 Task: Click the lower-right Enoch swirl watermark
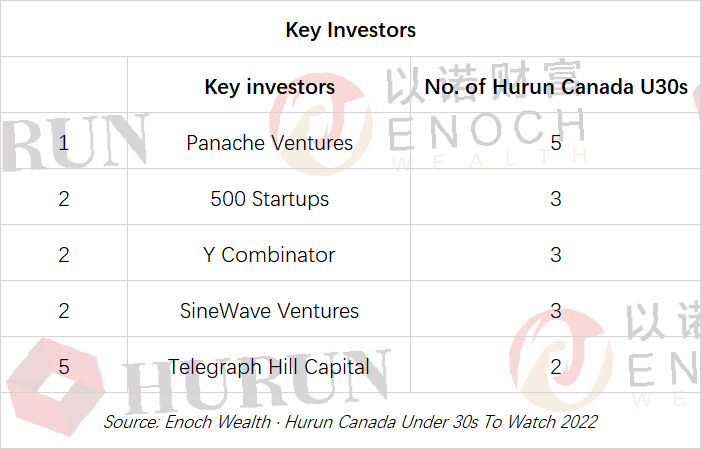coord(561,360)
